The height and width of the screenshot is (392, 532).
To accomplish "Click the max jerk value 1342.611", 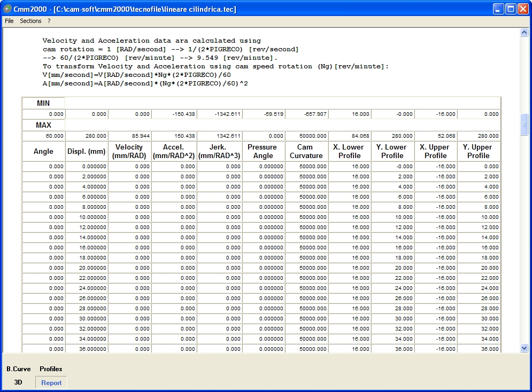I will [220, 136].
